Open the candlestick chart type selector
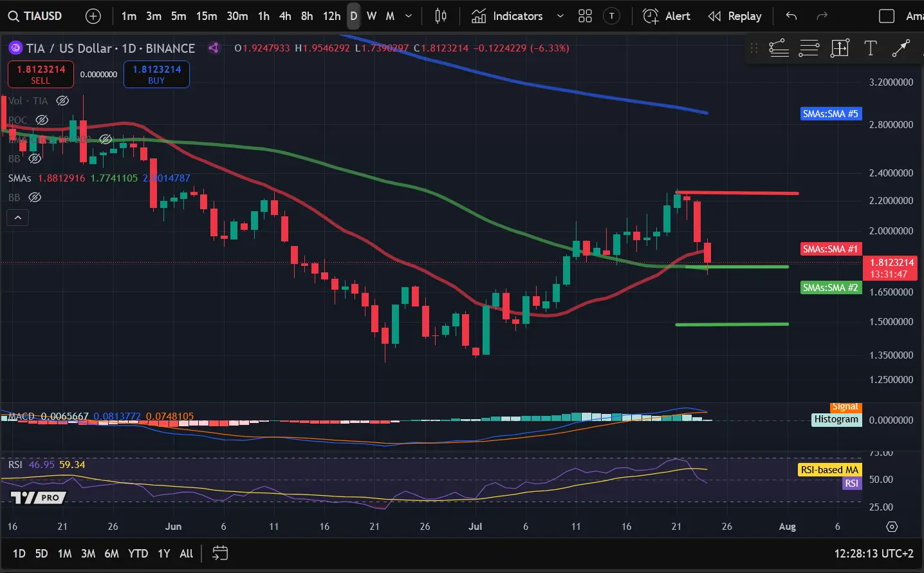 pyautogui.click(x=441, y=16)
